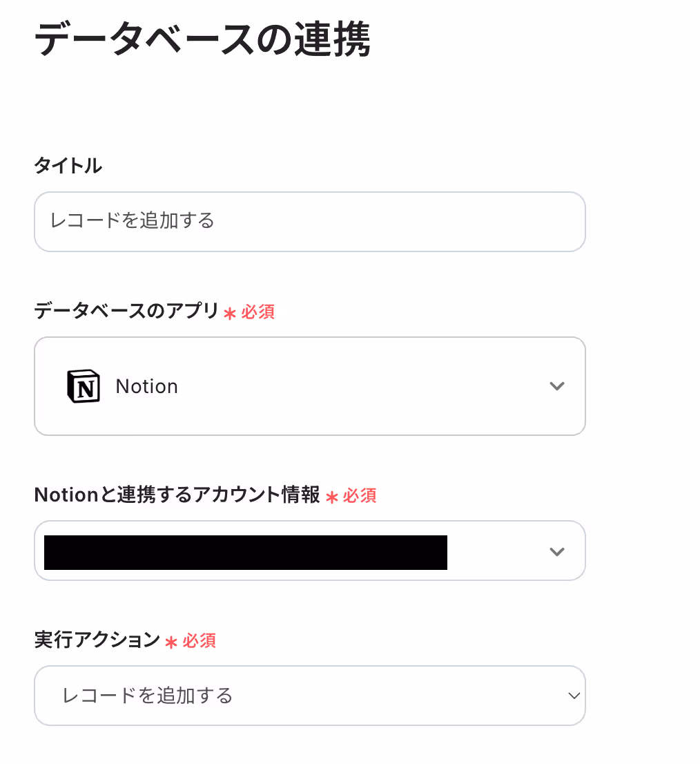Click the 実行アクション label
The height and width of the screenshot is (764, 700).
point(97,640)
